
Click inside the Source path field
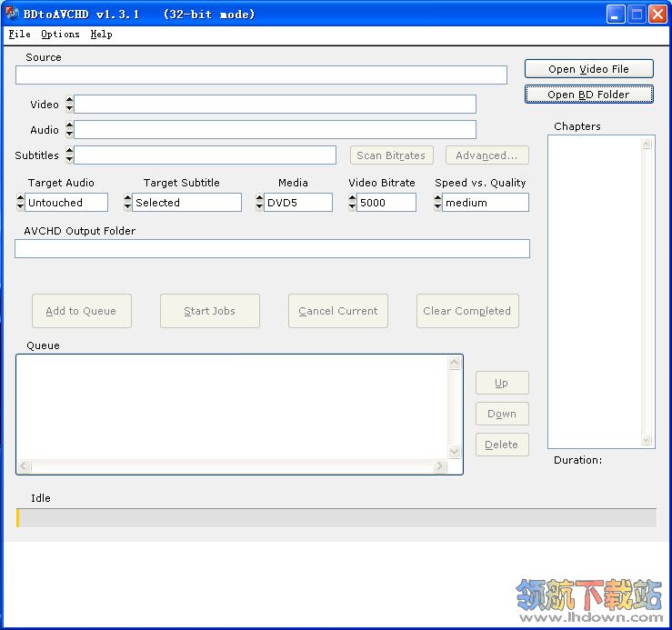coord(261,75)
